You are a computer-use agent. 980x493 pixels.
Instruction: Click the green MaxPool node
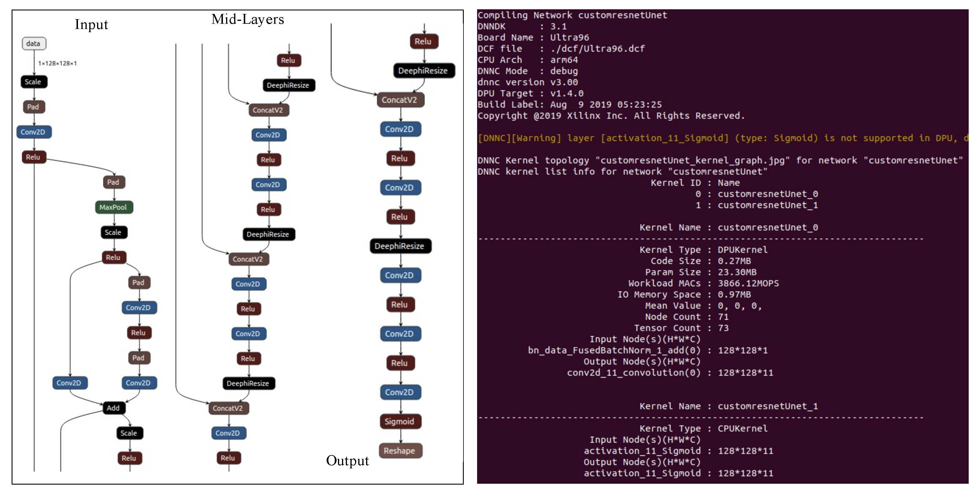pyautogui.click(x=114, y=207)
